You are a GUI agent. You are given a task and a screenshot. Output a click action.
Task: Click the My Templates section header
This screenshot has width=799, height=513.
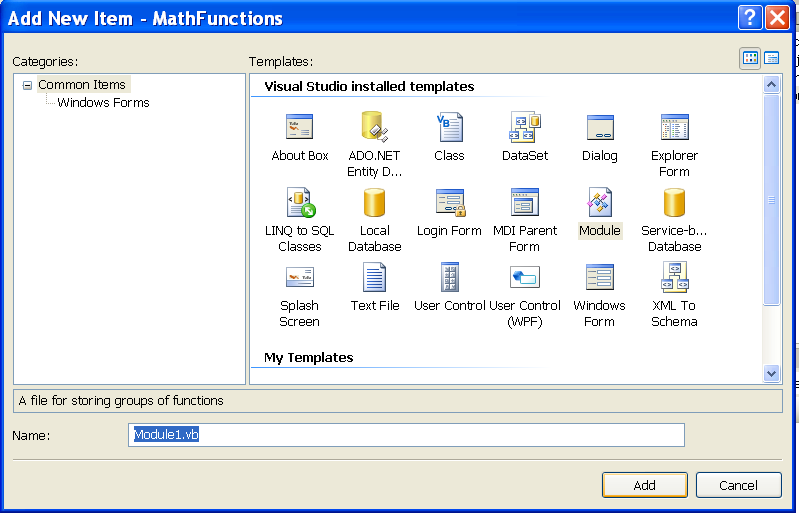point(309,358)
